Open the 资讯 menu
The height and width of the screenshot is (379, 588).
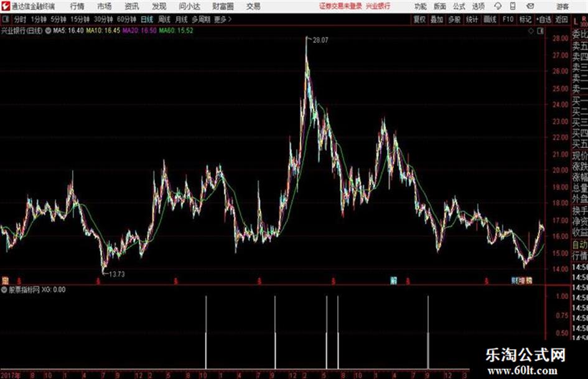(x=132, y=6)
